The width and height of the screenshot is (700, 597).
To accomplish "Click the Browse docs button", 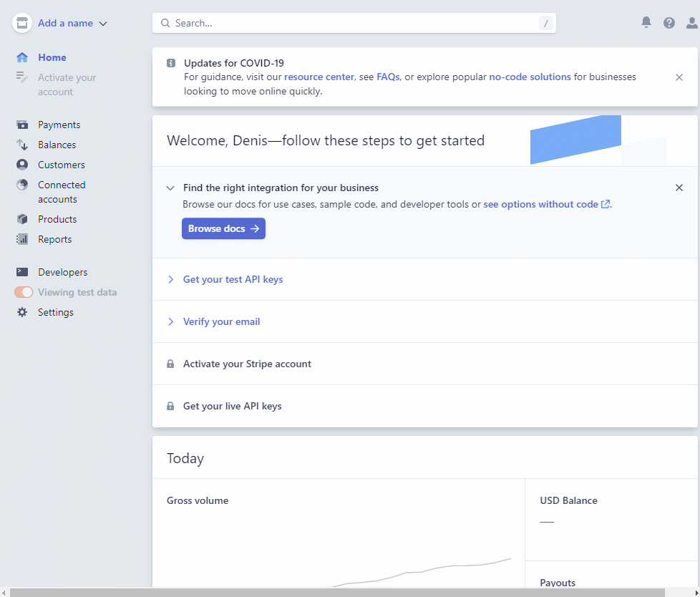I will [x=223, y=228].
